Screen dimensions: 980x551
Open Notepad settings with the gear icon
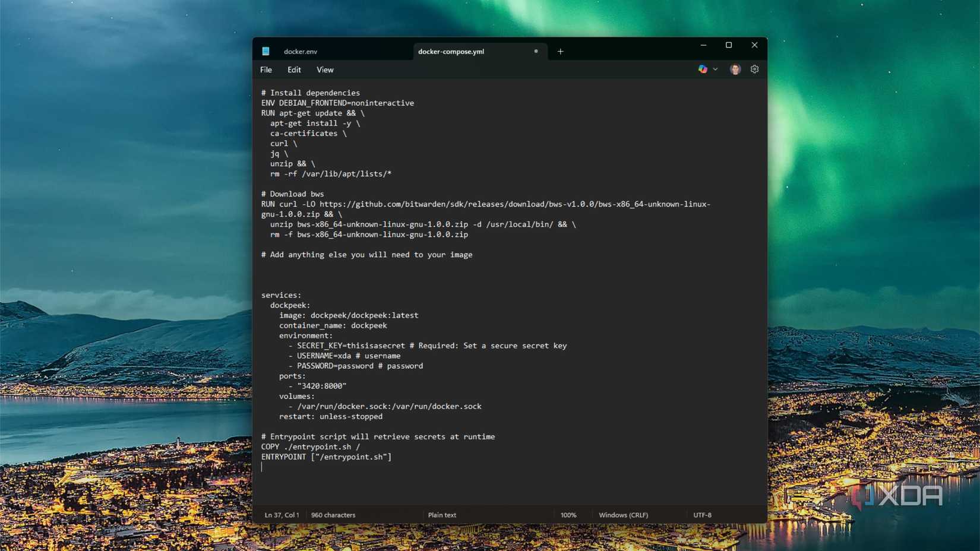point(754,69)
